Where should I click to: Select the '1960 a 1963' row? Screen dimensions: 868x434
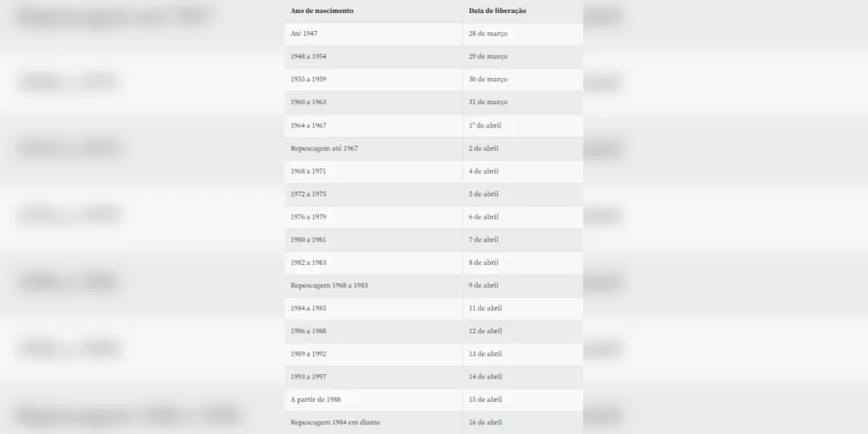(x=434, y=102)
